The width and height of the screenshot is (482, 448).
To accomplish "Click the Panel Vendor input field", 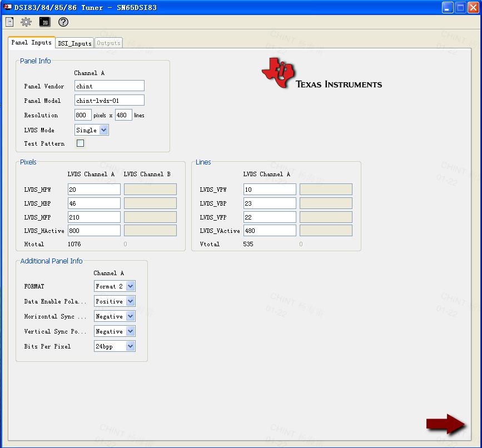I will tap(110, 86).
